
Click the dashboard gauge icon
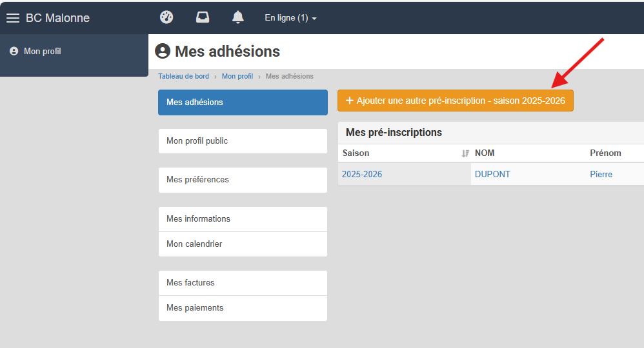(x=166, y=17)
